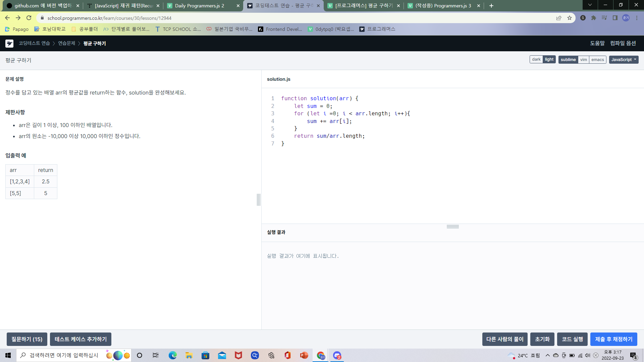Viewport: 644px width, 362px height.
Task: Open a new browser tab with plus
Action: point(491,6)
